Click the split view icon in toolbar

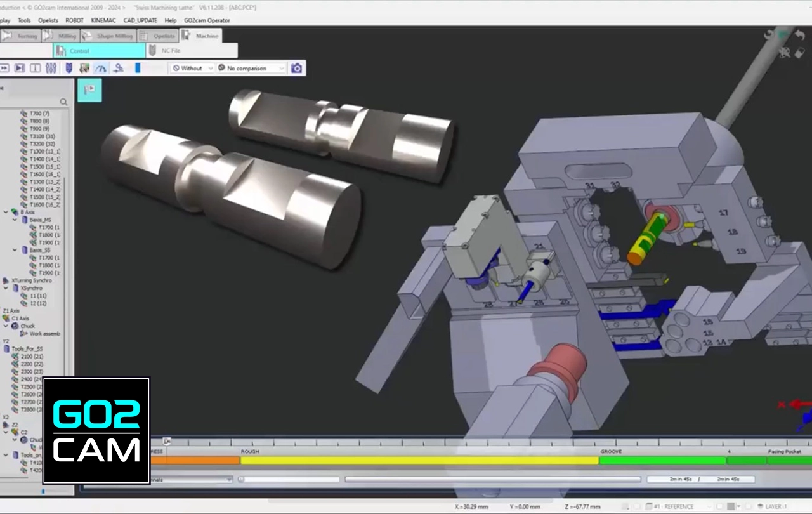click(36, 68)
